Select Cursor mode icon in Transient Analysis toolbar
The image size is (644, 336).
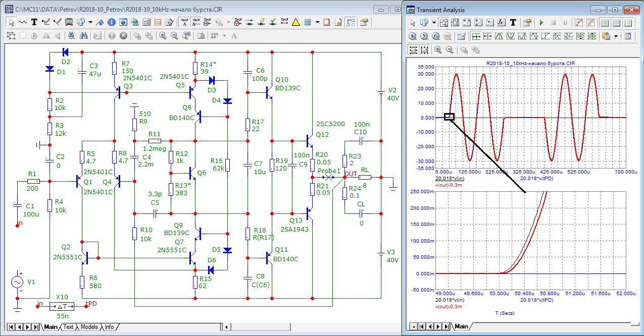[455, 23]
